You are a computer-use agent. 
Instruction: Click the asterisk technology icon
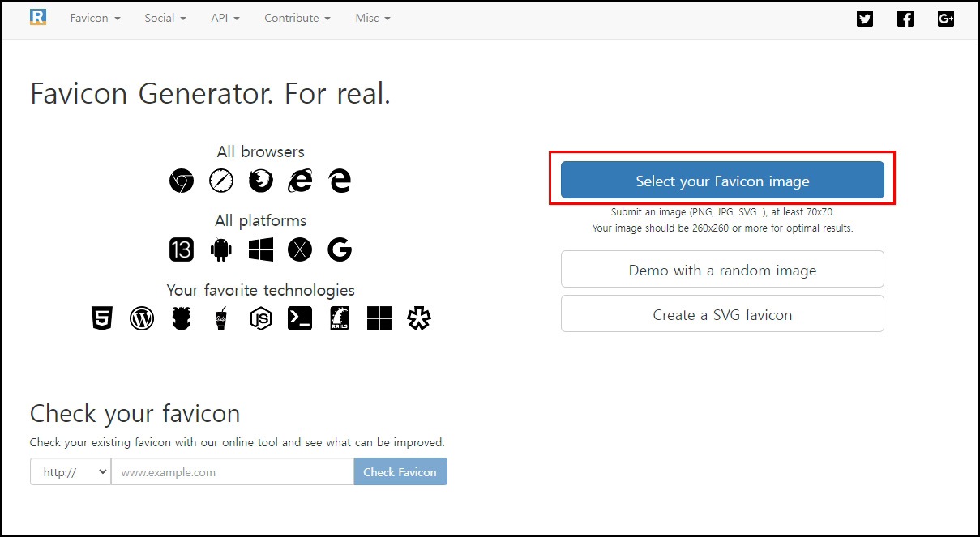click(419, 318)
